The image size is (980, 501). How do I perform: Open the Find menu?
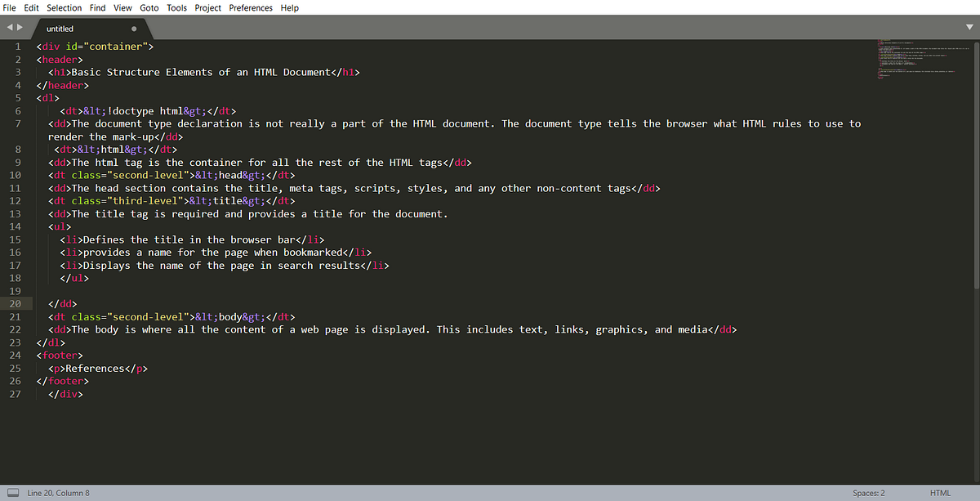[97, 7]
